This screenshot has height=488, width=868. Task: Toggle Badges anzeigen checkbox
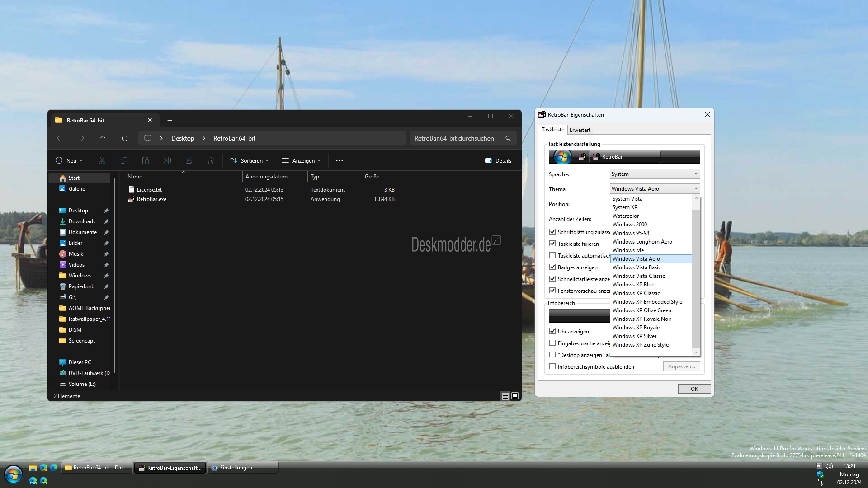point(552,267)
